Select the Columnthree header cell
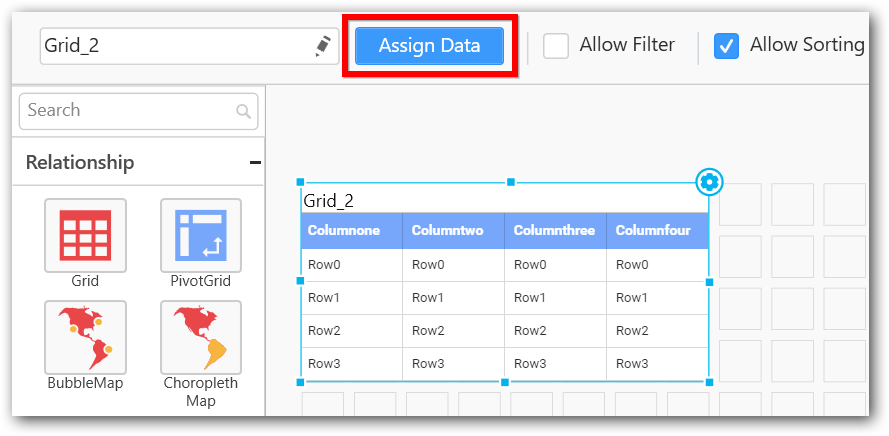The width and height of the screenshot is (889, 436). tap(555, 231)
